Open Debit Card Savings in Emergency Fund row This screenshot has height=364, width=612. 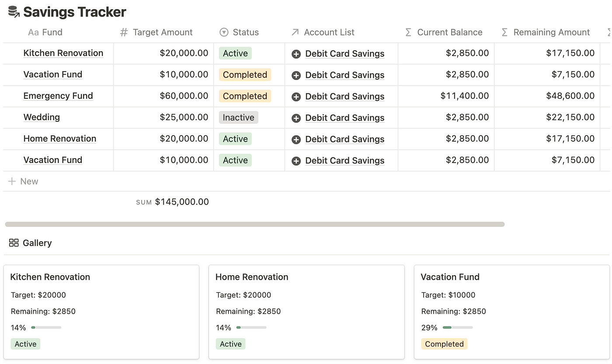[345, 97]
